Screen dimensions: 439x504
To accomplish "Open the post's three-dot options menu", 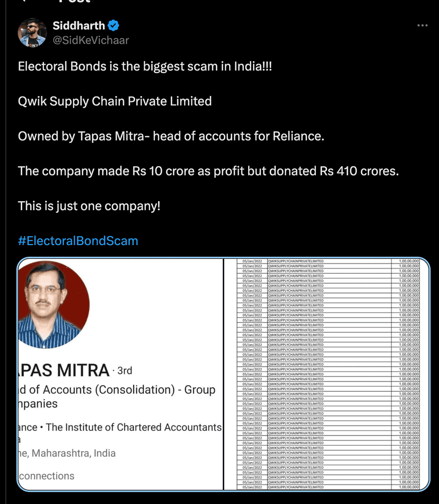I will click(x=423, y=24).
